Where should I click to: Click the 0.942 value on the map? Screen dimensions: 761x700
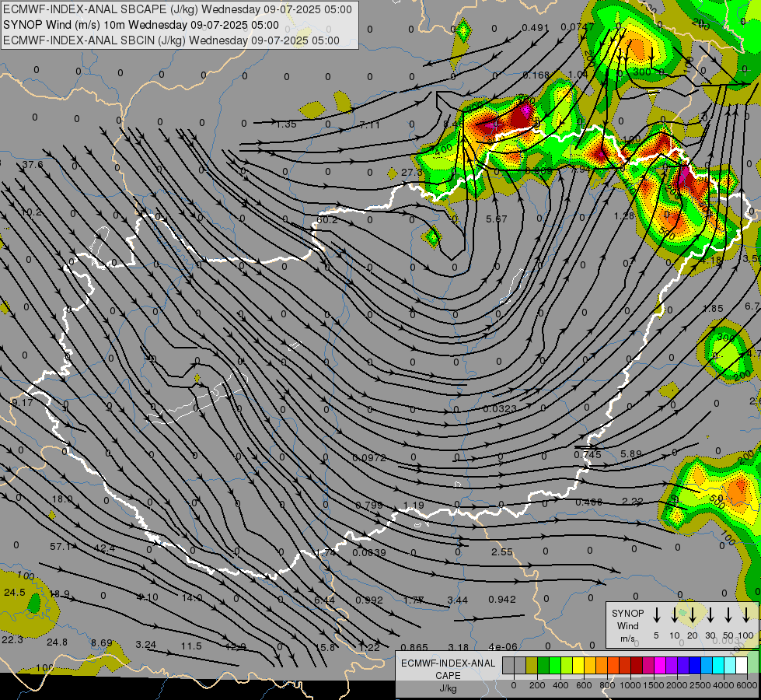pos(502,600)
